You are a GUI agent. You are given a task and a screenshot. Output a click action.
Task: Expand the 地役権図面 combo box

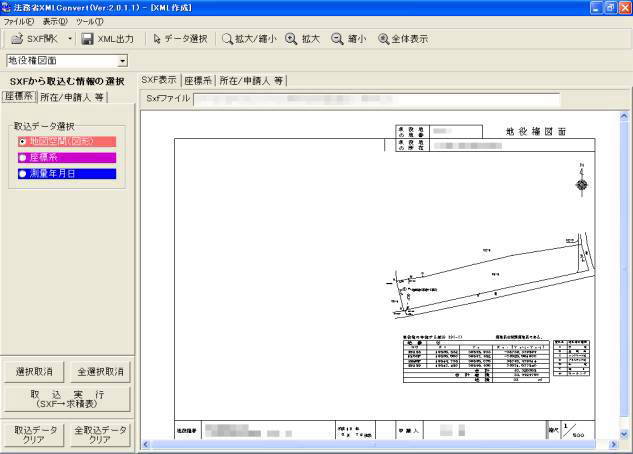(136, 61)
